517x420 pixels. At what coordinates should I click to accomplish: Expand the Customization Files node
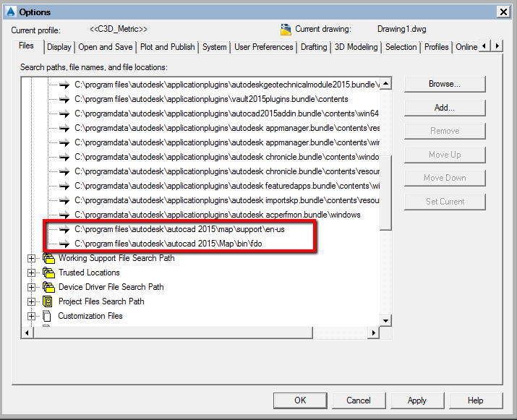point(31,316)
